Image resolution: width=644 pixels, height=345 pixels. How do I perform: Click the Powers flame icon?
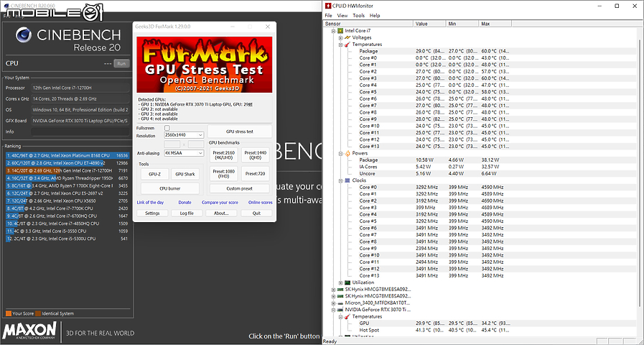(347, 153)
